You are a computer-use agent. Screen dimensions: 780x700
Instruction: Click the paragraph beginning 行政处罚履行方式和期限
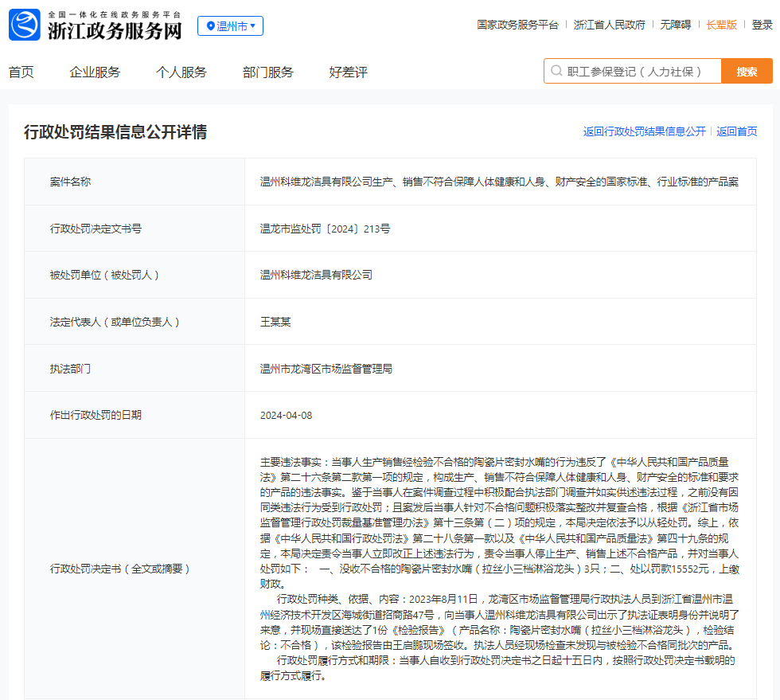click(497, 668)
